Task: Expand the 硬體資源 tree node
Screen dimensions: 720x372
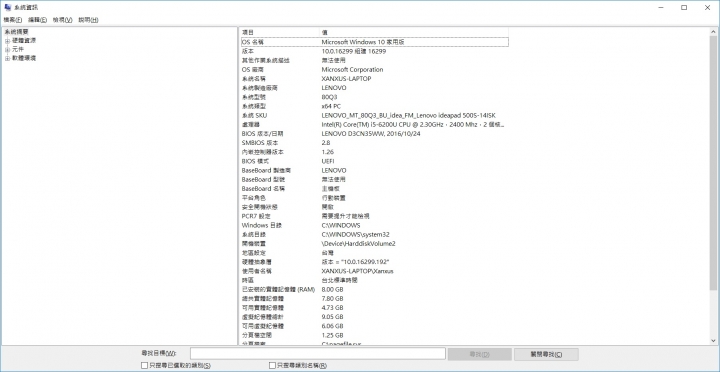Action: coord(7,41)
